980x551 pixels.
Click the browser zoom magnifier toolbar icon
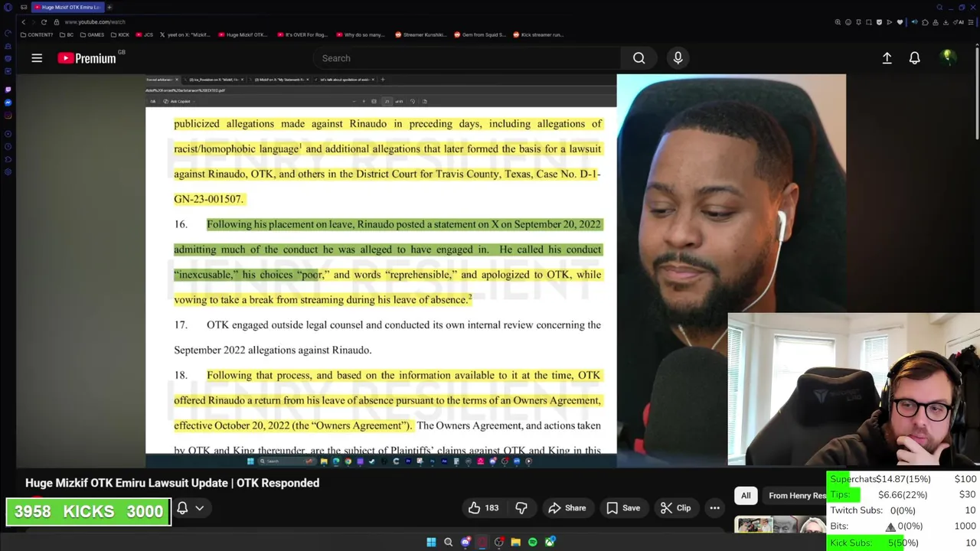838,22
